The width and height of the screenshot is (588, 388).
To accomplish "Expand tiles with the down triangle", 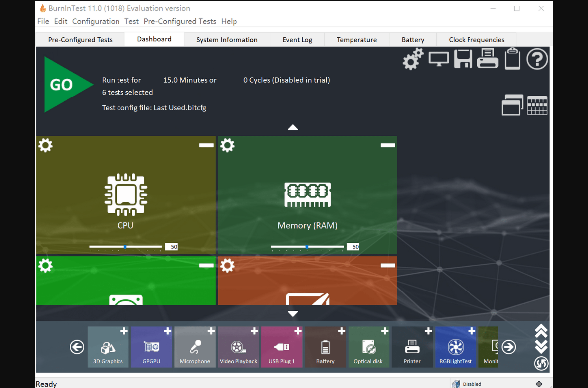I will tap(293, 314).
